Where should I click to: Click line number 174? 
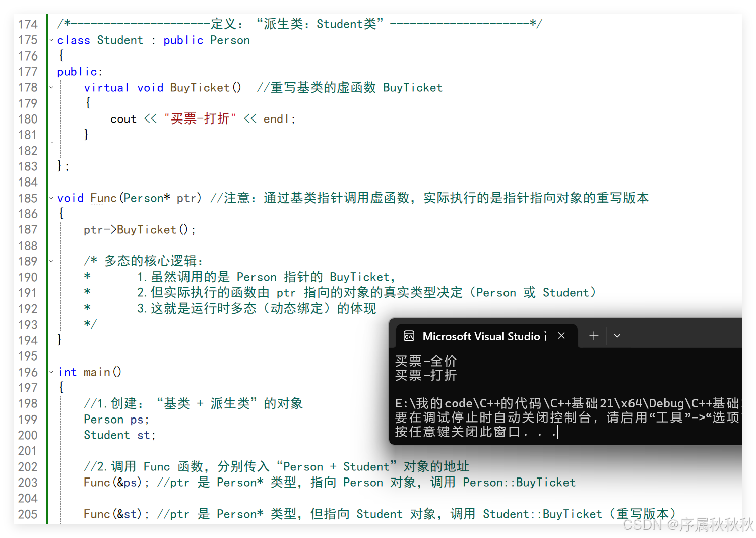(28, 24)
